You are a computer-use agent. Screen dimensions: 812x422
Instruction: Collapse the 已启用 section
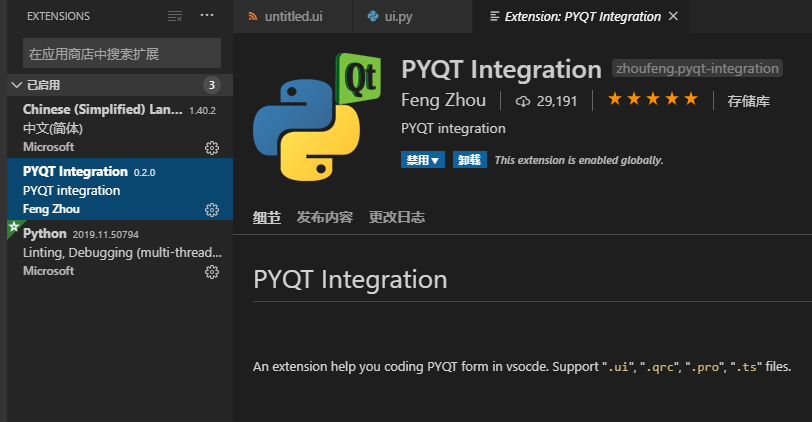pos(16,85)
